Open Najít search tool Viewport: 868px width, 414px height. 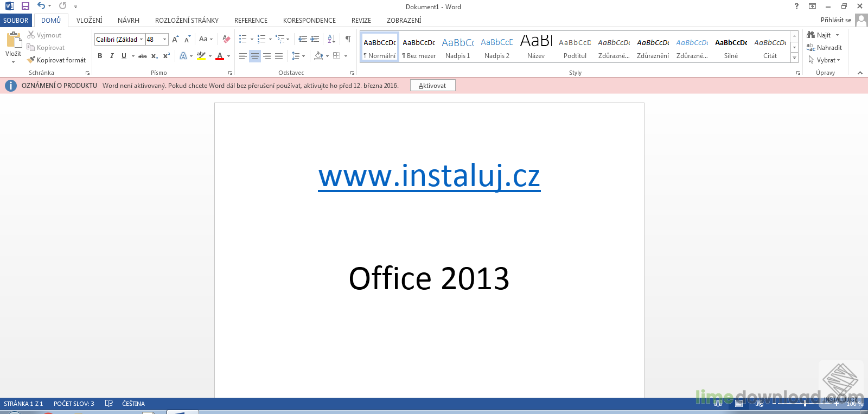click(823, 35)
